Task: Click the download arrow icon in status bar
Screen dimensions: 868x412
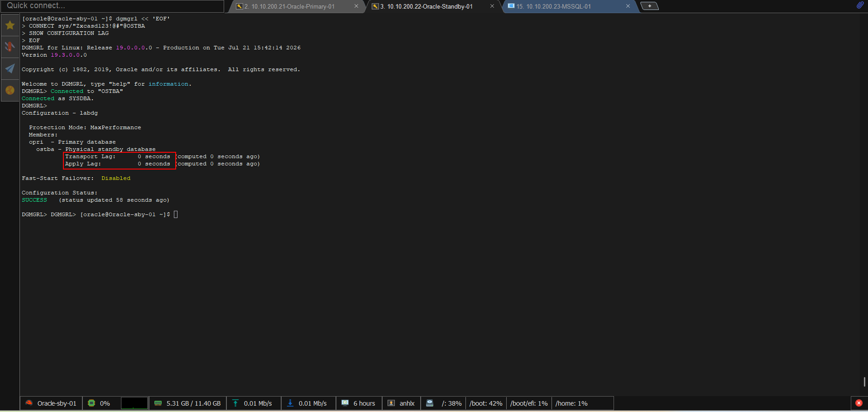Action: tap(290, 403)
